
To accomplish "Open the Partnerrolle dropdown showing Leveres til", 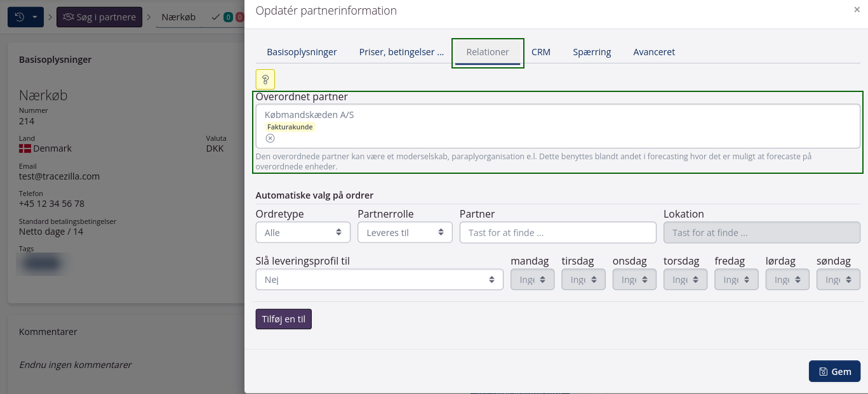I will click(404, 232).
